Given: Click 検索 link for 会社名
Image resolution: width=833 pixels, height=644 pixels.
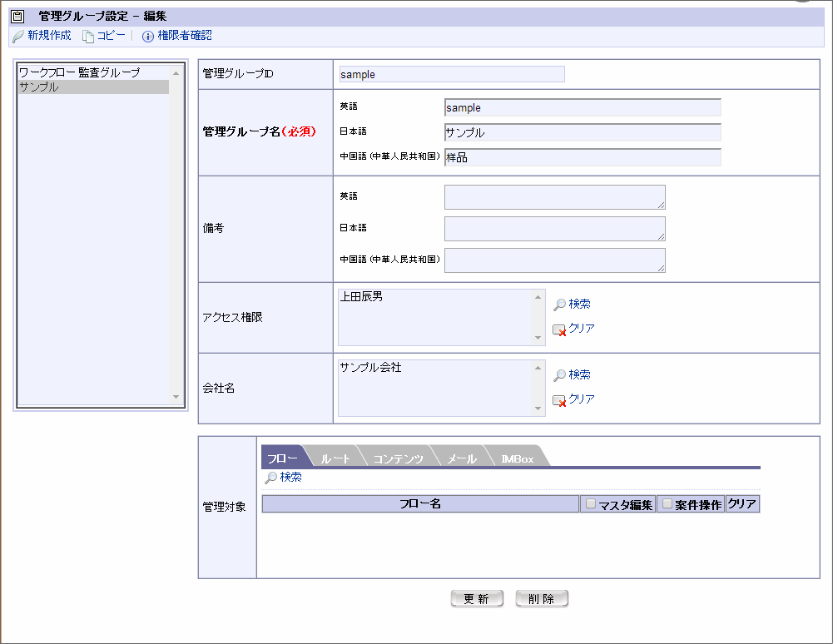Looking at the screenshot, I should tap(579, 374).
